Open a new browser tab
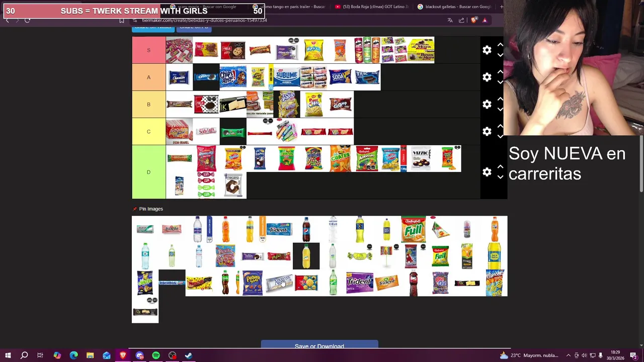Image resolution: width=644 pixels, height=362 pixels. click(x=501, y=7)
